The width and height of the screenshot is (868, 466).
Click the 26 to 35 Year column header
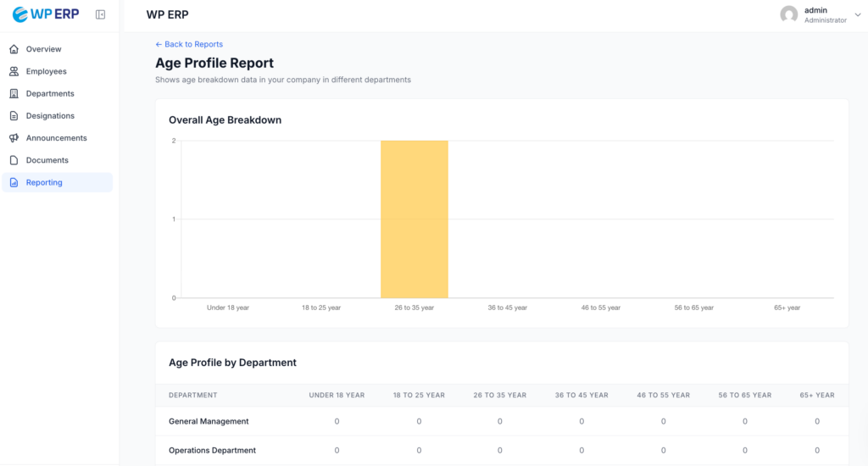(x=499, y=395)
